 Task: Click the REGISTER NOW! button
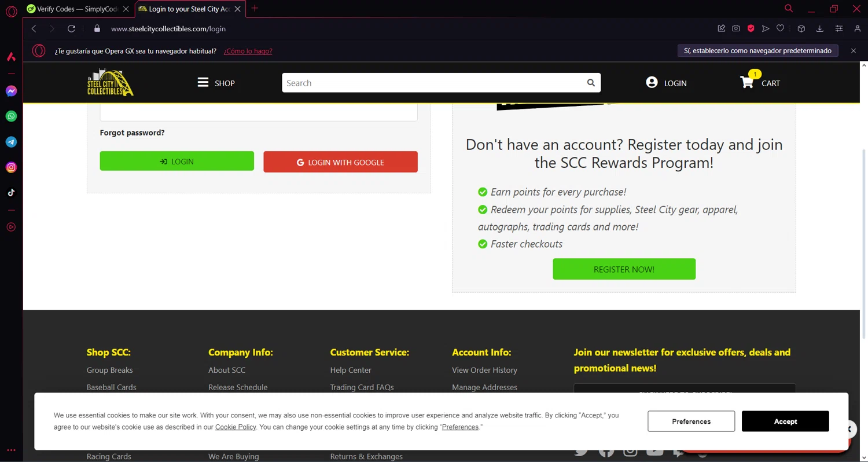click(x=624, y=269)
